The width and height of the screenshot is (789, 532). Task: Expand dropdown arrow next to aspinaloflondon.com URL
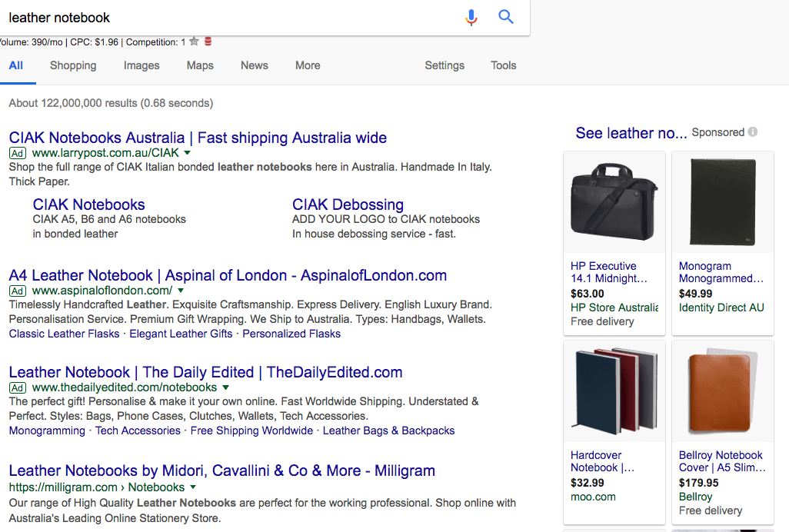click(181, 291)
